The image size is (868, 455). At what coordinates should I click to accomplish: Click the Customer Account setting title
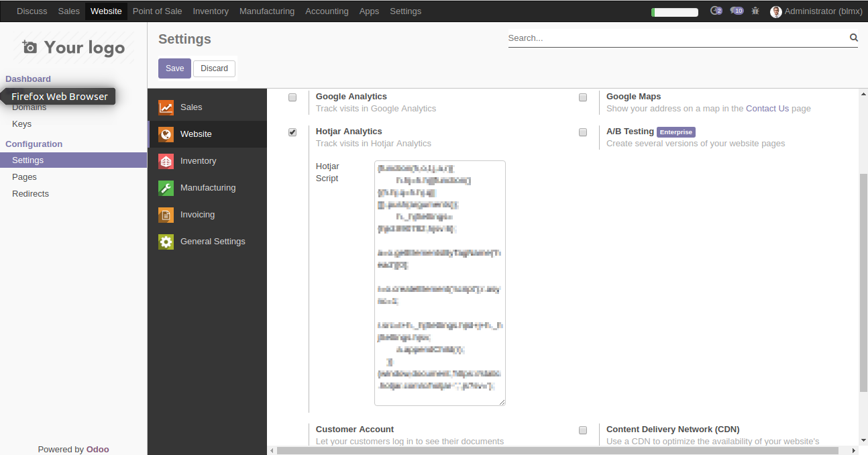(355, 429)
